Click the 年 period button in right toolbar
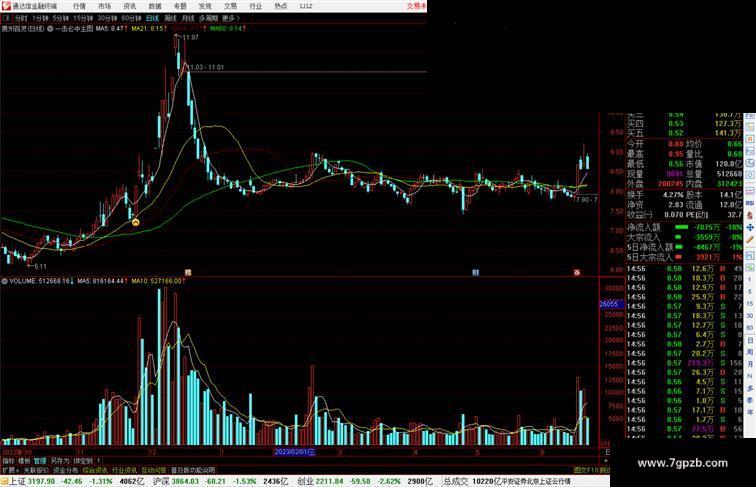Image resolution: width=756 pixels, height=487 pixels. (x=750, y=413)
